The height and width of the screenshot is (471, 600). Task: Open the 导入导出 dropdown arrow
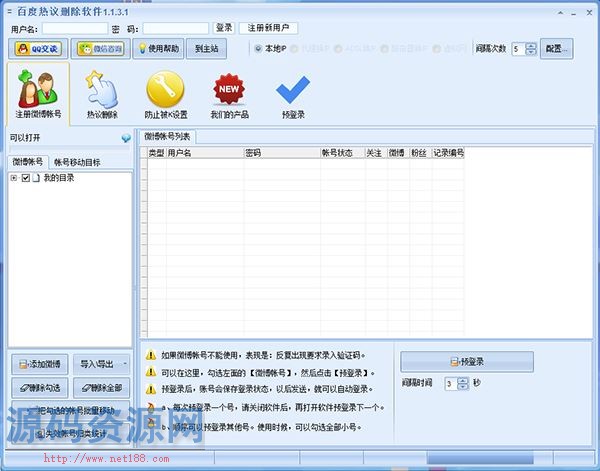point(125,364)
